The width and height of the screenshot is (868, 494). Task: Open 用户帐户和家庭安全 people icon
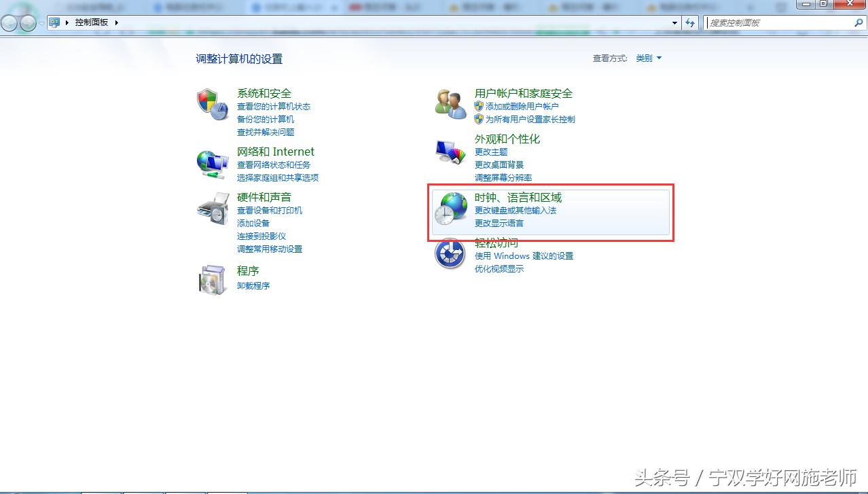pos(449,102)
